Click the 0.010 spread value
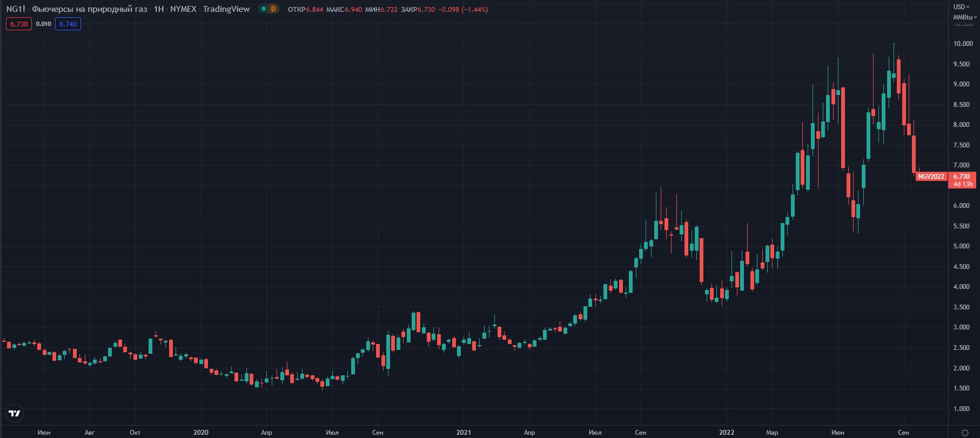980x438 pixels. pyautogui.click(x=44, y=24)
